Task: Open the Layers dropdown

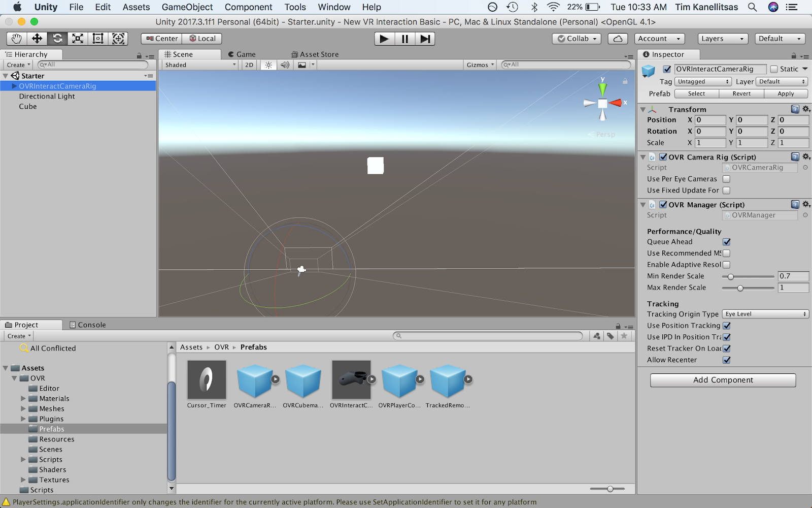Action: point(722,39)
